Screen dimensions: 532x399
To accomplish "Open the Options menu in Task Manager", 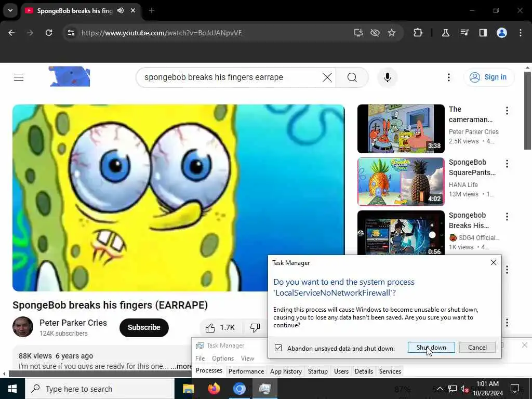I will tap(223, 358).
